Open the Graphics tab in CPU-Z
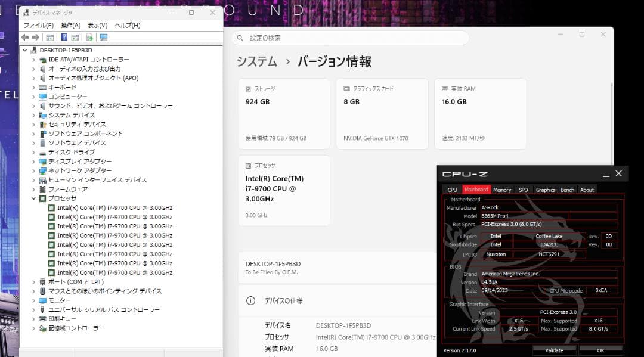The image size is (644, 357). tap(546, 190)
